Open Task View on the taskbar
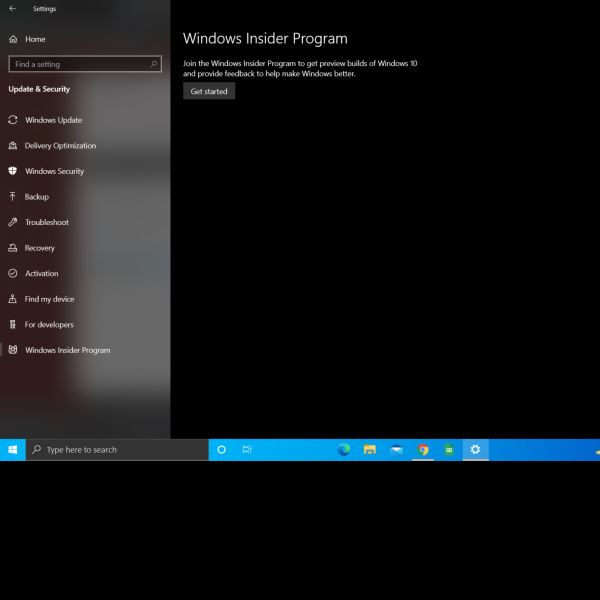600x600 pixels. click(247, 450)
